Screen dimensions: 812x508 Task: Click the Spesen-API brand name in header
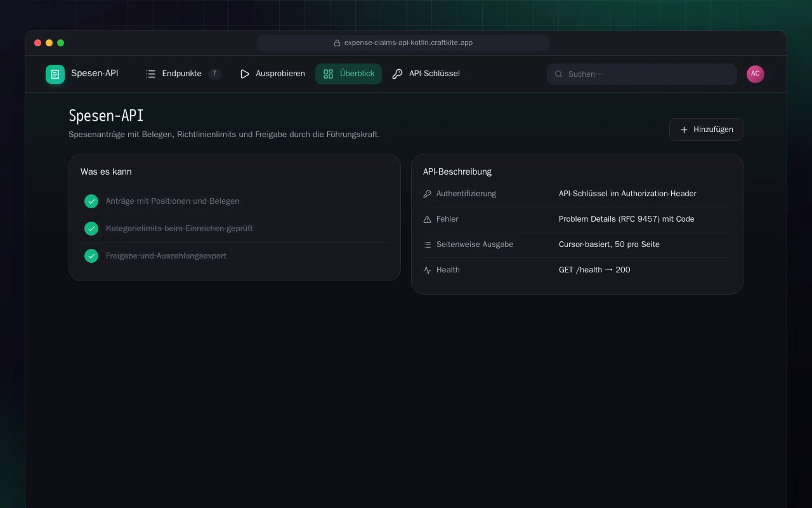pos(95,74)
